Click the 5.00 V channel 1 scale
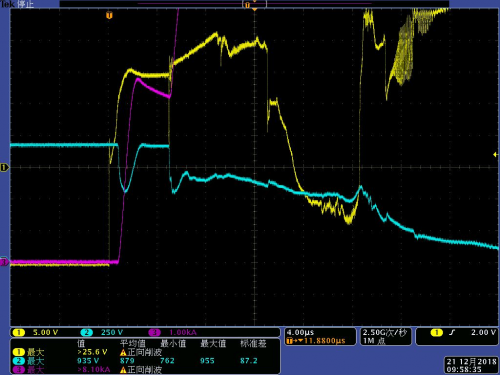 click(x=45, y=332)
